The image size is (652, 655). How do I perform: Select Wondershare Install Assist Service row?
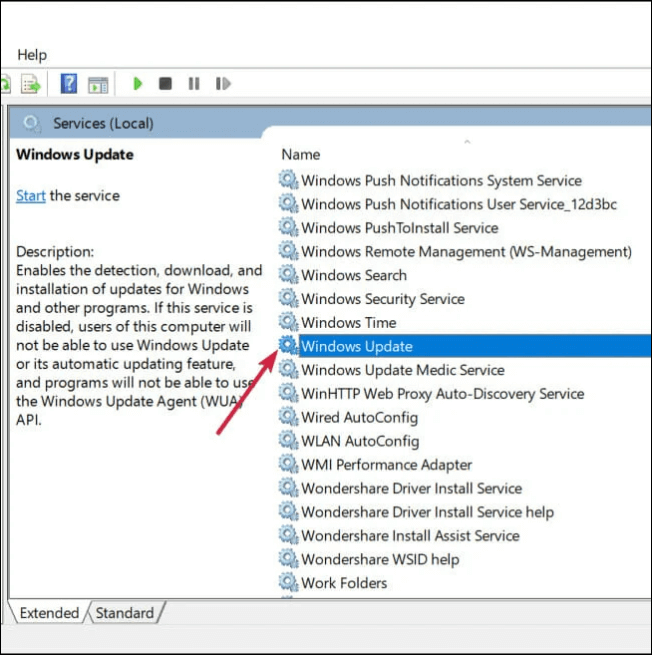410,536
